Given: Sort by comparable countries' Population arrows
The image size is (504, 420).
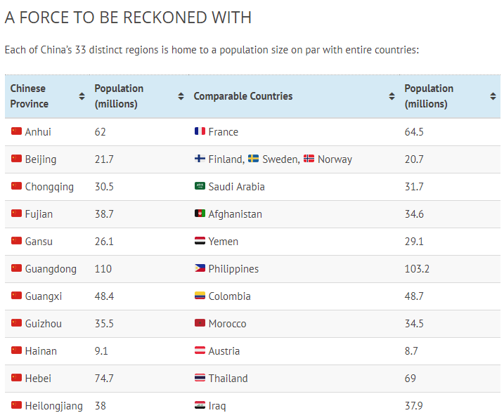Looking at the screenshot, I should [493, 96].
